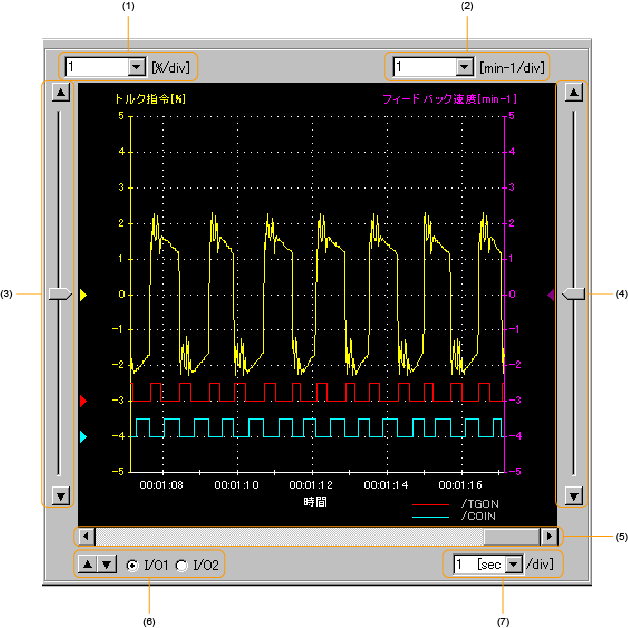
Task: Click the left vertical slider's down arrow
Action: [x=60, y=496]
